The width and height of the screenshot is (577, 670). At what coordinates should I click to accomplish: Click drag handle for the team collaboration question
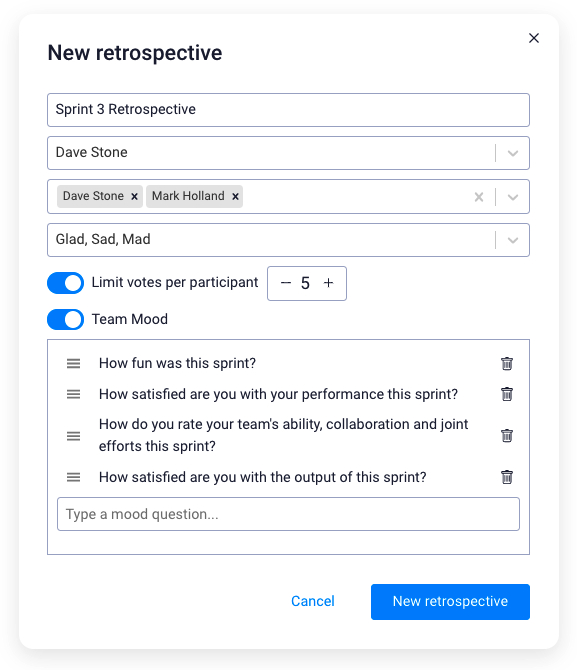[74, 436]
